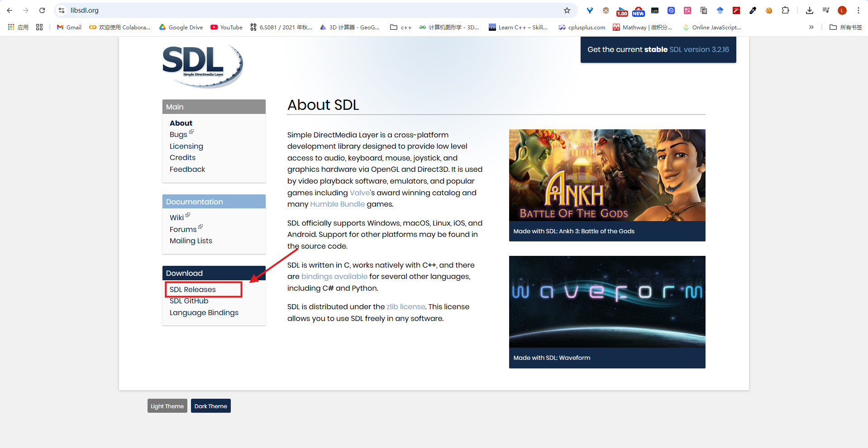The height and width of the screenshot is (448, 868).
Task: Open the Google apps grid launcher
Action: point(11,27)
